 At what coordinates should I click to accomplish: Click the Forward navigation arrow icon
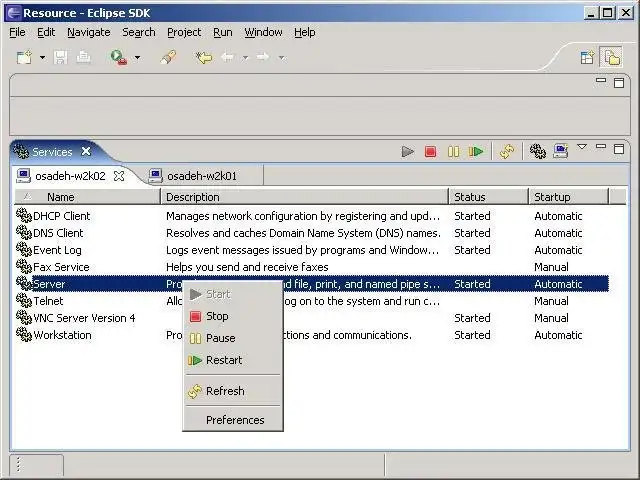pos(263,57)
